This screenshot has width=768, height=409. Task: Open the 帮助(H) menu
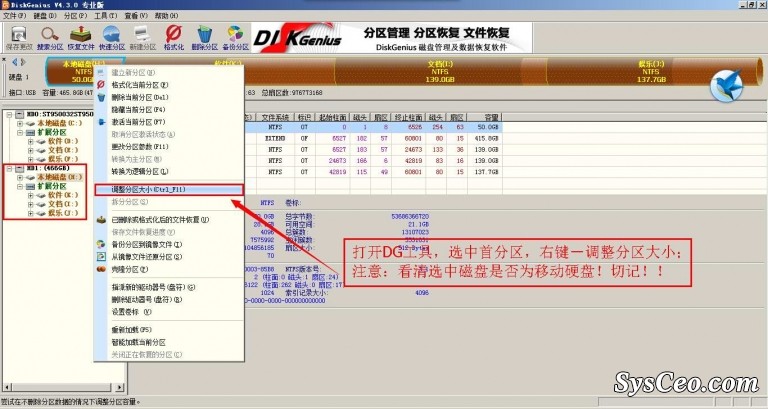(166, 16)
